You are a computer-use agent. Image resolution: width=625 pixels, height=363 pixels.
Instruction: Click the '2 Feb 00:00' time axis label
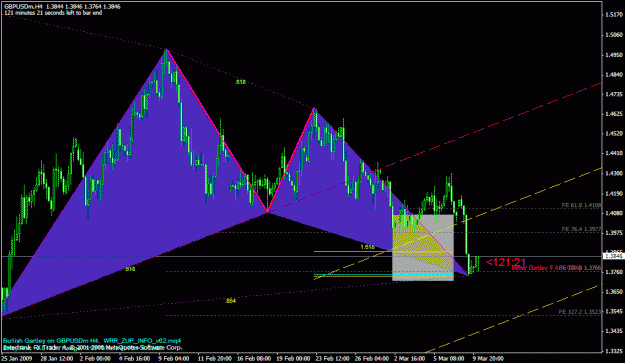click(x=95, y=359)
